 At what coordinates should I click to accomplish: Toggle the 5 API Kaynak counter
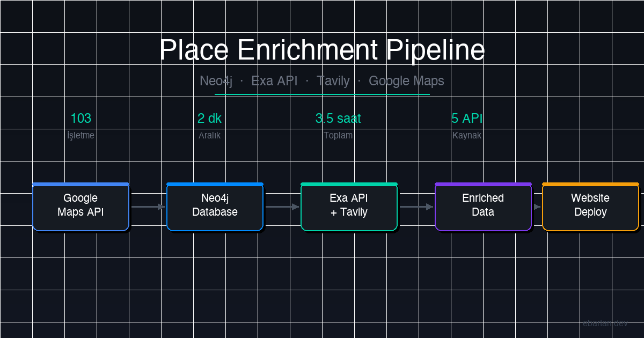467,123
